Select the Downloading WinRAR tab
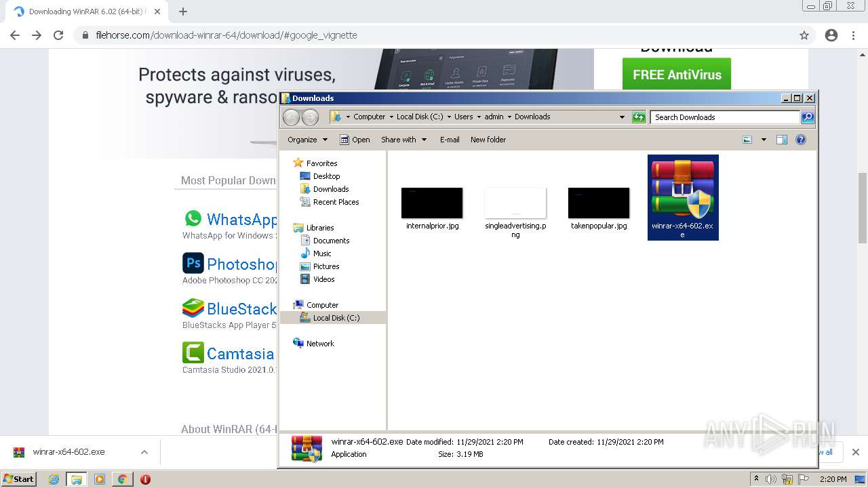Screen dimensions: 868x488 (85, 12)
